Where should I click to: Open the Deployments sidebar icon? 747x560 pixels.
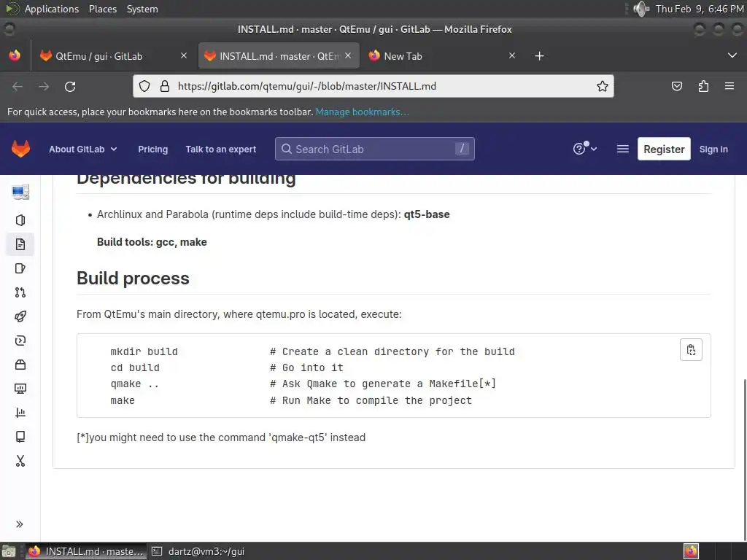click(20, 341)
